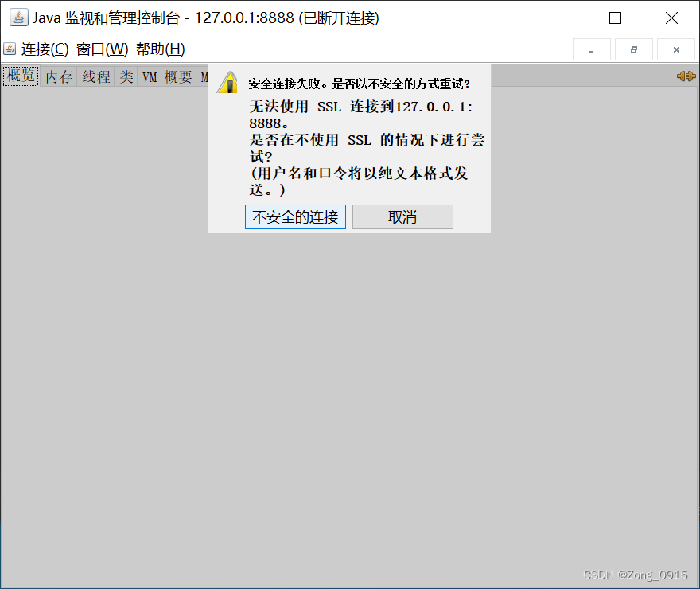This screenshot has width=700, height=589.
Task: Click the 取消 button
Action: tap(402, 216)
